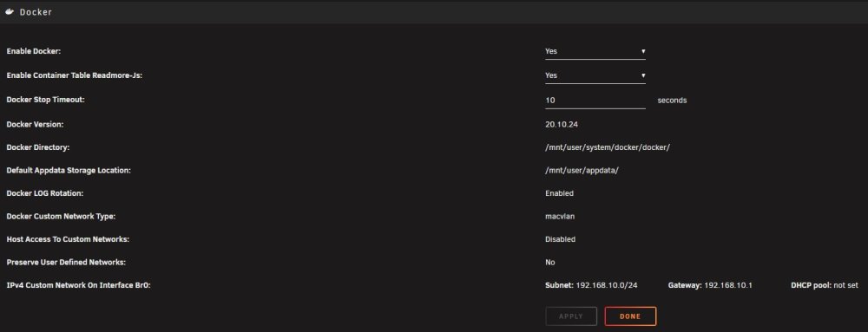Click the LOG rotation value 'Enabled'

point(559,194)
